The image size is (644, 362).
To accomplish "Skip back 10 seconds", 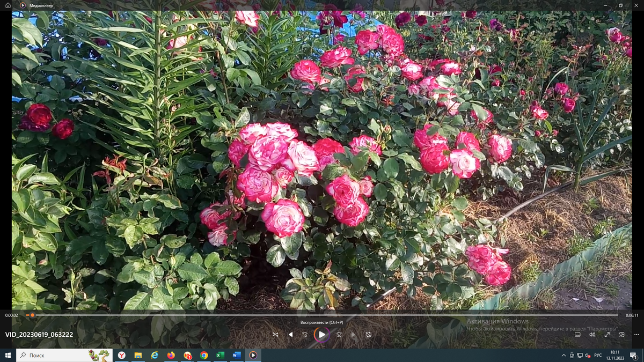I will (305, 335).
